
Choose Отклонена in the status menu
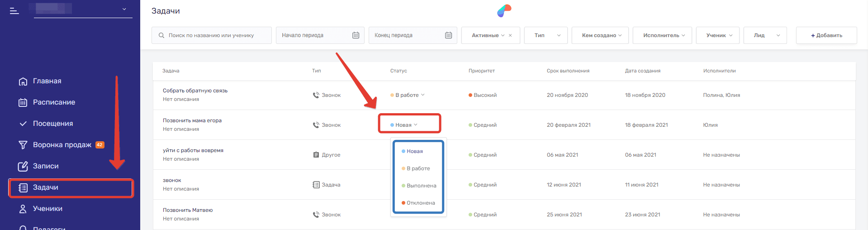pos(421,203)
